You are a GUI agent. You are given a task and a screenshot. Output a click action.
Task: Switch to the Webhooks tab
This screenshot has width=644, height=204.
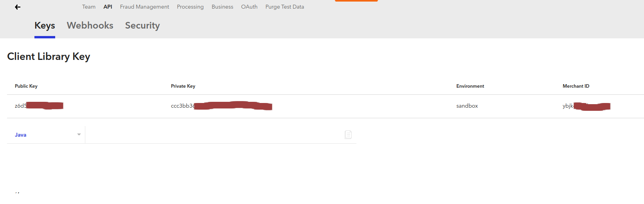(90, 25)
